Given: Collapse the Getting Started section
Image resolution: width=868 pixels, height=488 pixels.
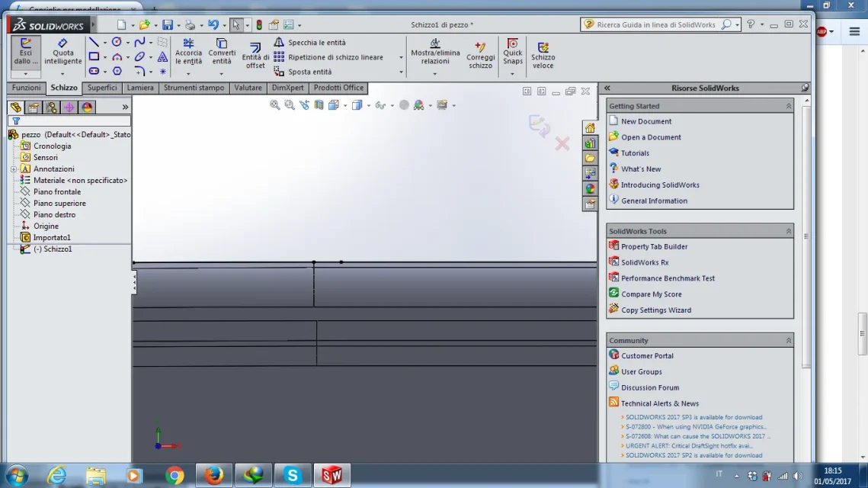Looking at the screenshot, I should [x=788, y=105].
